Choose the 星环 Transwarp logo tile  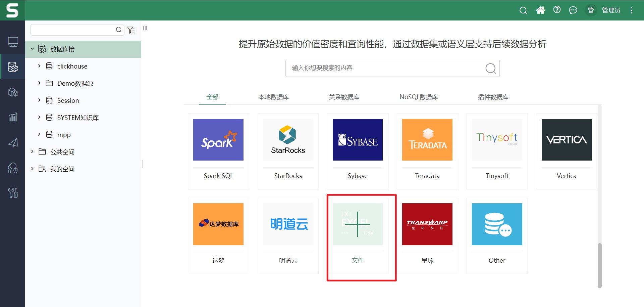click(x=427, y=224)
